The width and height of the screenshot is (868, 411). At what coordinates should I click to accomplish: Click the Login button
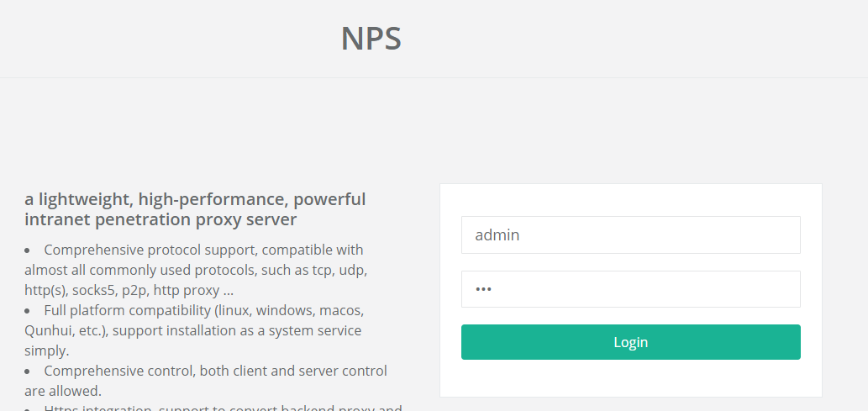tap(630, 342)
